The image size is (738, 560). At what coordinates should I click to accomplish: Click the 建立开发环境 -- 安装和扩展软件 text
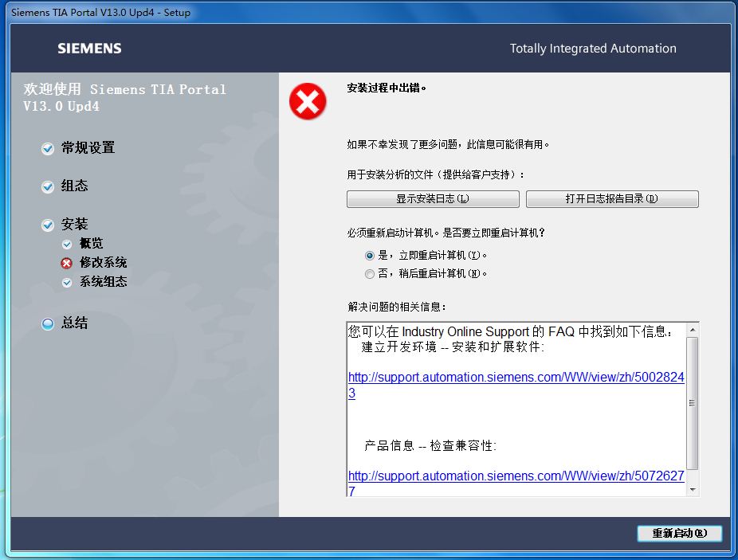[x=453, y=347]
